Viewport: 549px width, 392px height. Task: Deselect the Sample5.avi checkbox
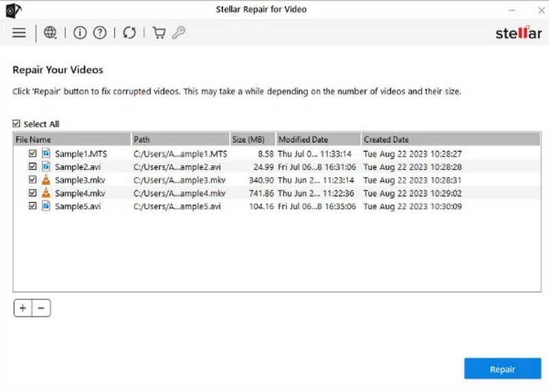coord(32,206)
